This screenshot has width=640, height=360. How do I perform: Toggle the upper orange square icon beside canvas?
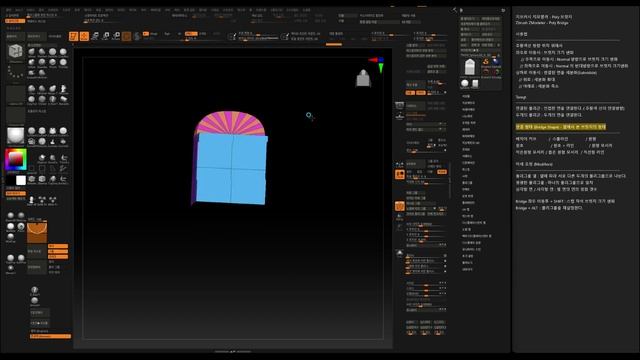coord(400,174)
